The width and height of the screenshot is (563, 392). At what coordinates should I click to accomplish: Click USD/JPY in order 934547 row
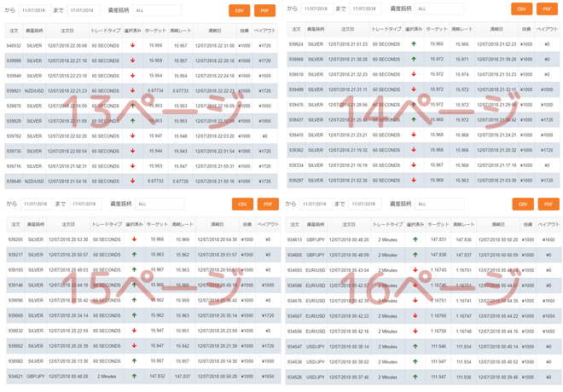click(x=316, y=347)
